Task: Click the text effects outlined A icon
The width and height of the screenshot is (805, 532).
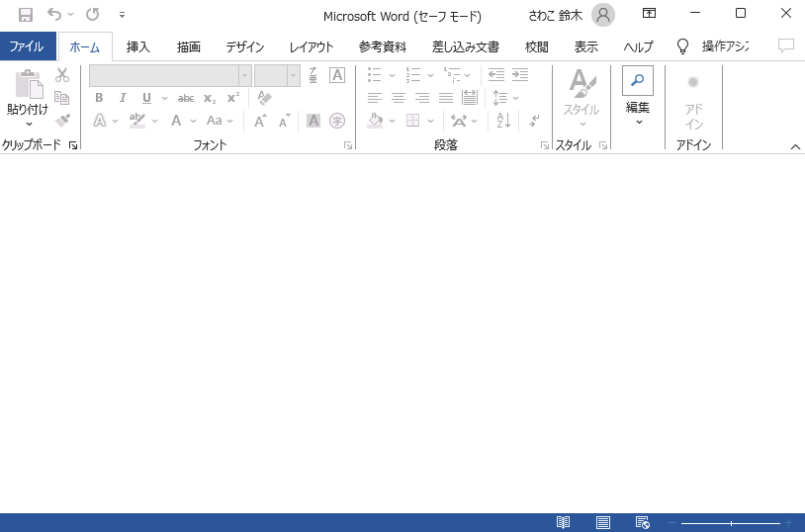Action: click(100, 121)
